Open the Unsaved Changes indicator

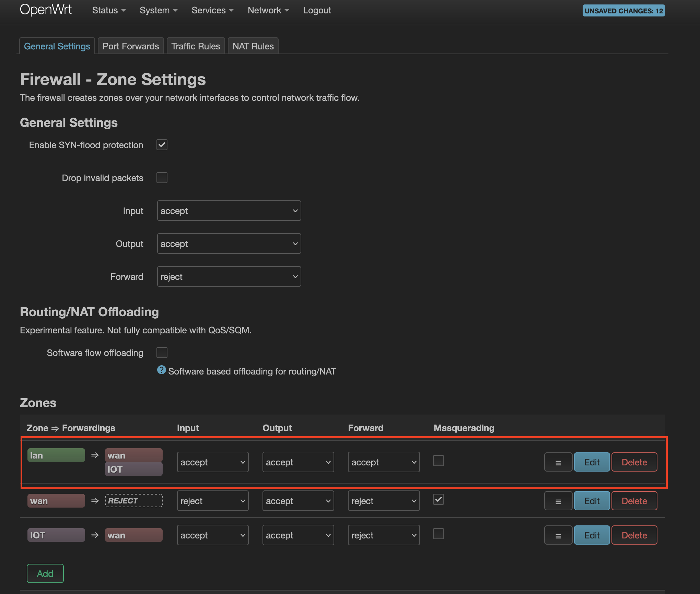623,11
